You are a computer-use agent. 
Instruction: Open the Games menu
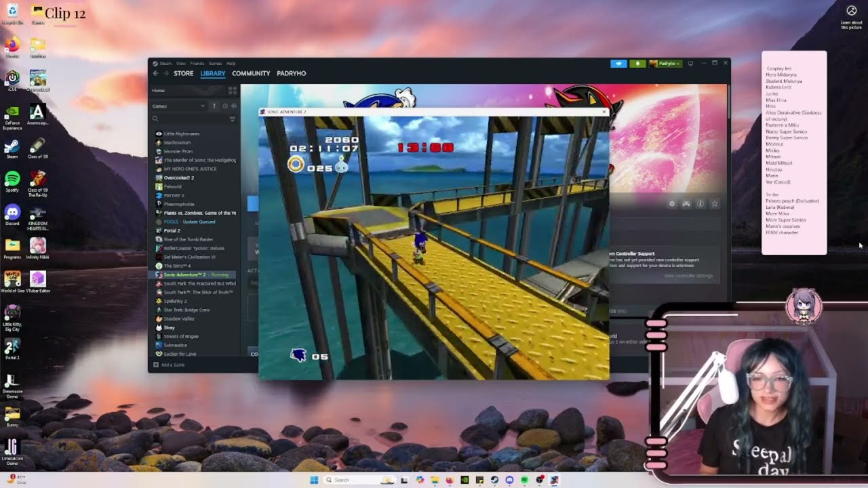coord(215,64)
